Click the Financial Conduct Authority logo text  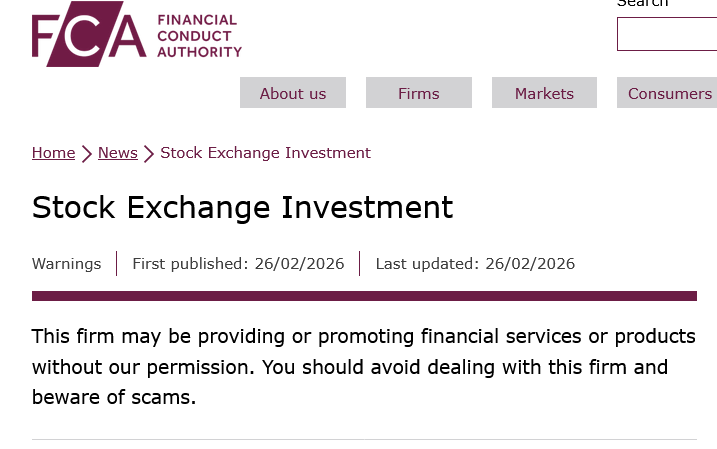(x=198, y=36)
